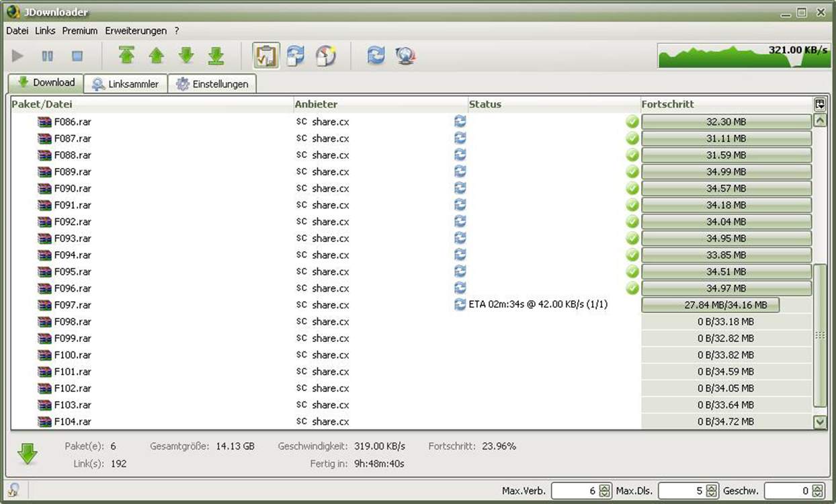
Task: Click reconnect status icon in F097.rar row
Action: (x=460, y=304)
